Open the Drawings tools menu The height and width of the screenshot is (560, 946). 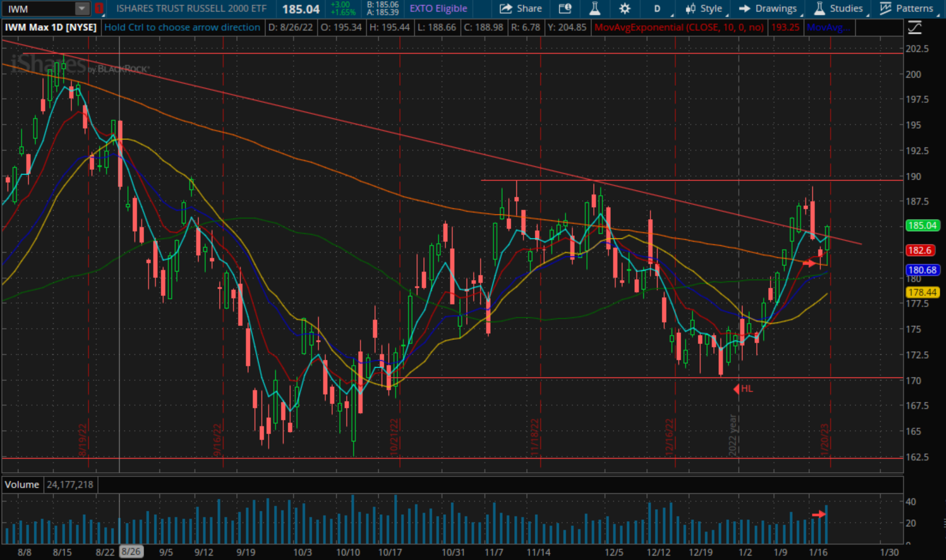[x=768, y=9]
